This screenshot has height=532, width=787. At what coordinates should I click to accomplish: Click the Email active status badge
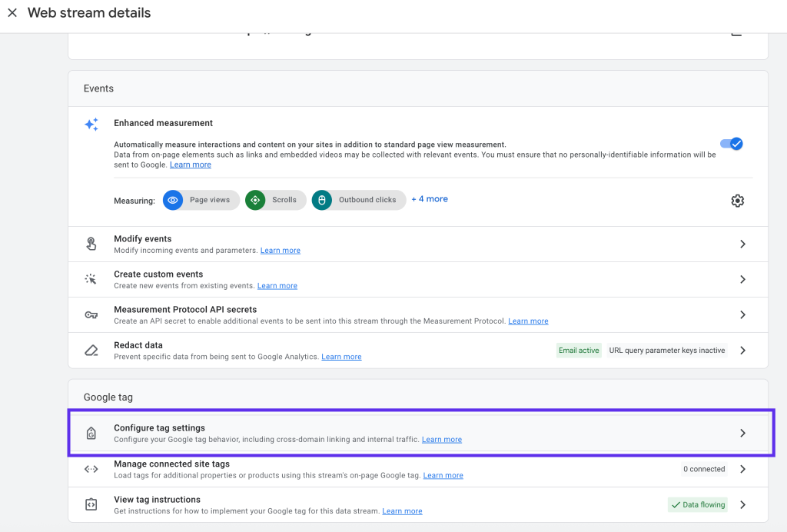point(579,351)
